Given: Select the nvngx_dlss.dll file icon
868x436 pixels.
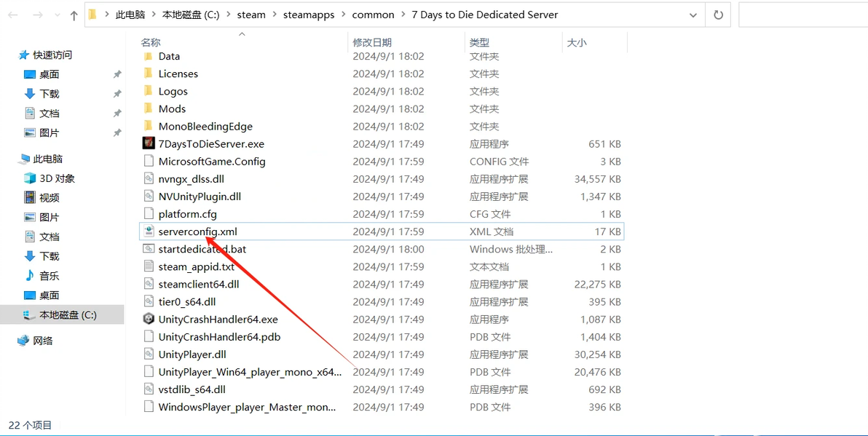Looking at the screenshot, I should pos(148,179).
